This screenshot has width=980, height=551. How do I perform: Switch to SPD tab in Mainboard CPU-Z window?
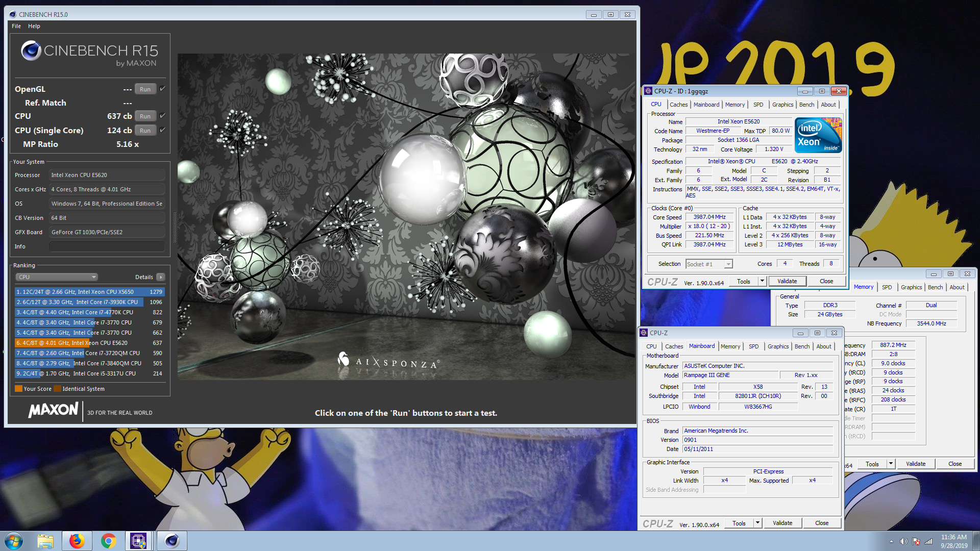tap(754, 346)
